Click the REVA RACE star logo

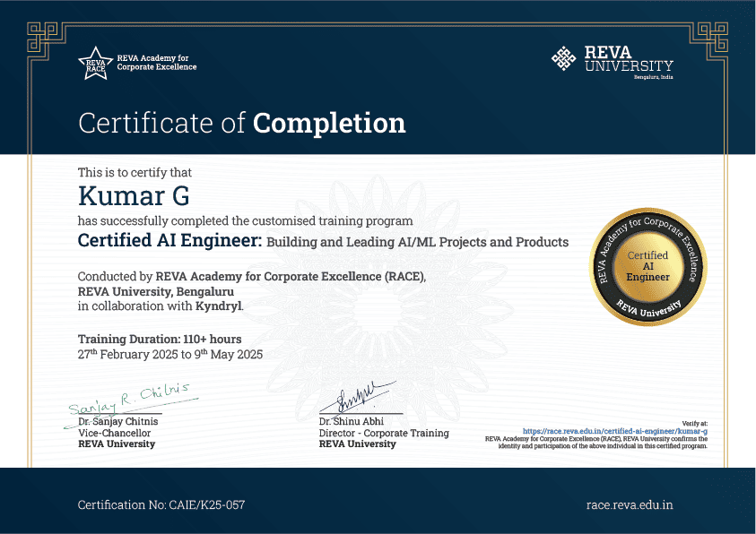coord(95,63)
